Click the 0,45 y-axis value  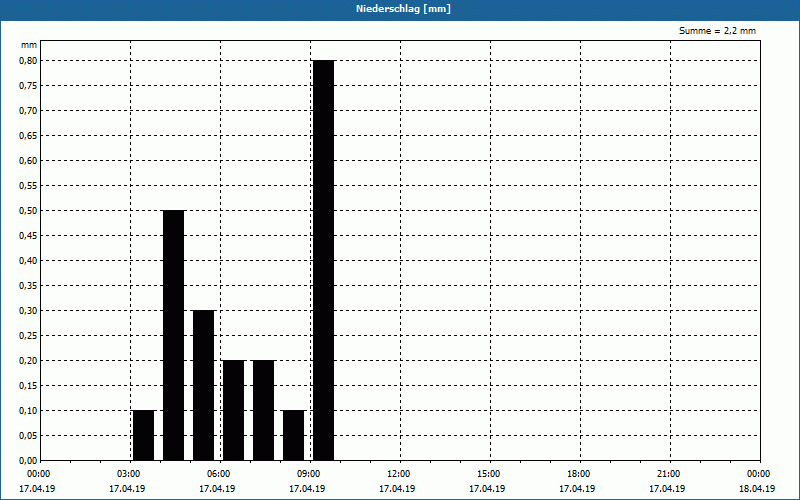(28, 236)
